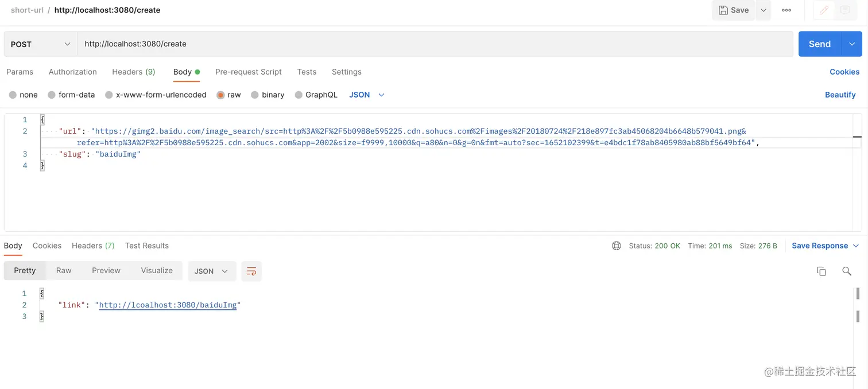Select the Visualize response view
Screen dimensions: 868x389
157,271
